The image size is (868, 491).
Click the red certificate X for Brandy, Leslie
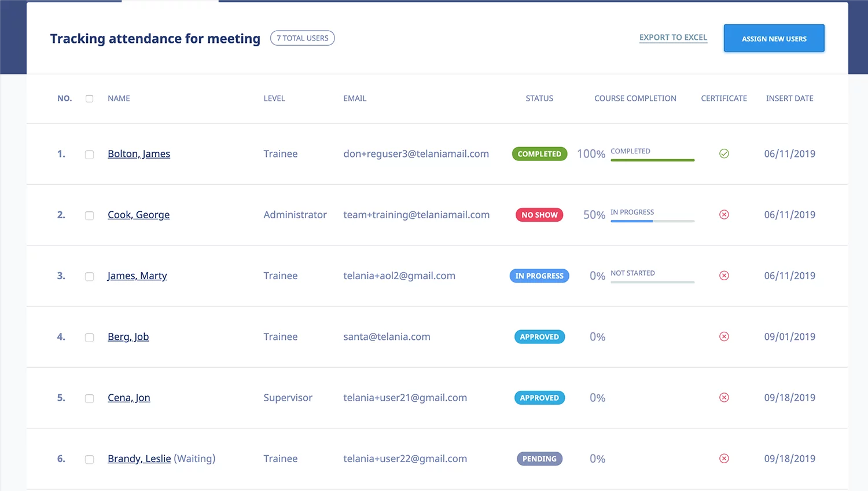coord(724,459)
